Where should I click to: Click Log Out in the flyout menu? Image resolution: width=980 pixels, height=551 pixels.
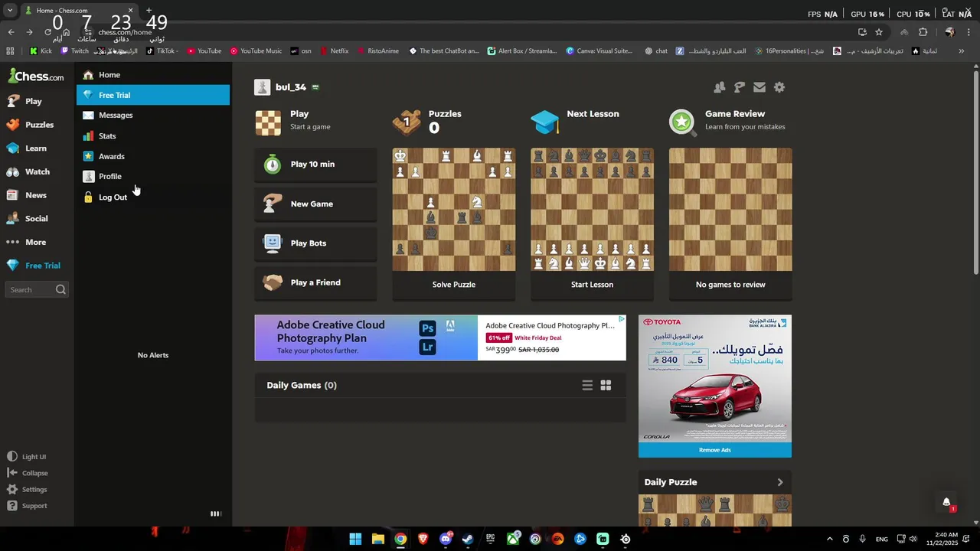pyautogui.click(x=153, y=197)
